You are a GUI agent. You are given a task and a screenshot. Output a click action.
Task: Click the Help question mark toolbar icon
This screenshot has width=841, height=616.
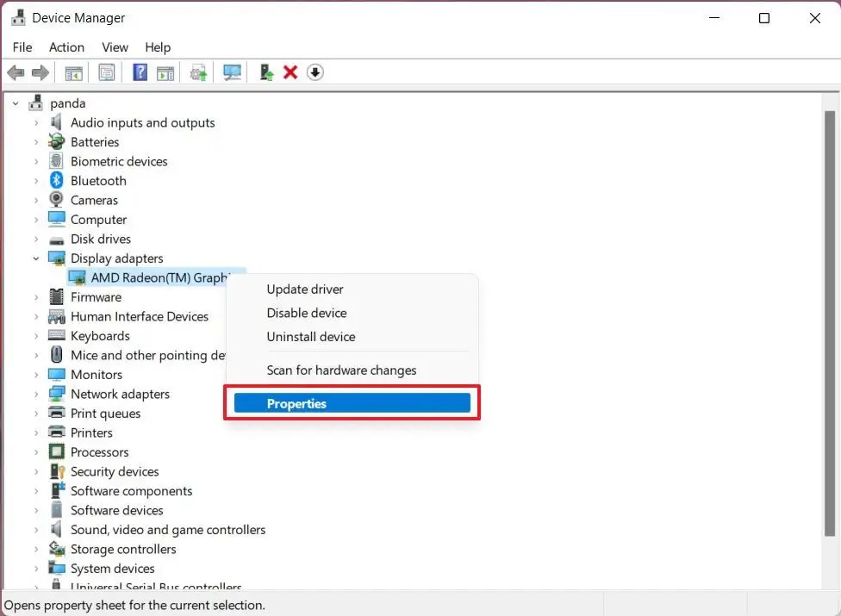139,72
